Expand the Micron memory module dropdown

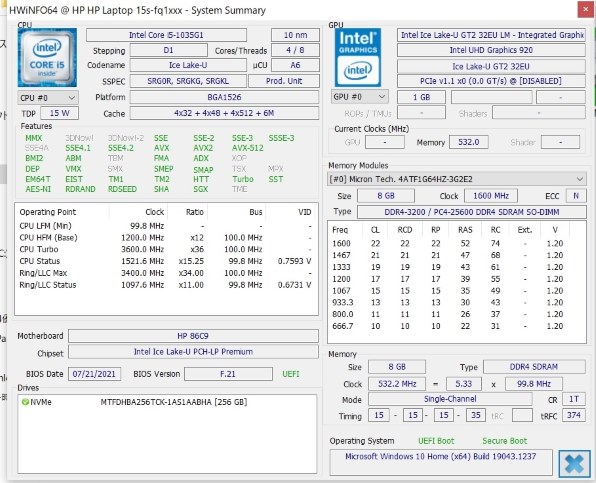pyautogui.click(x=457, y=179)
